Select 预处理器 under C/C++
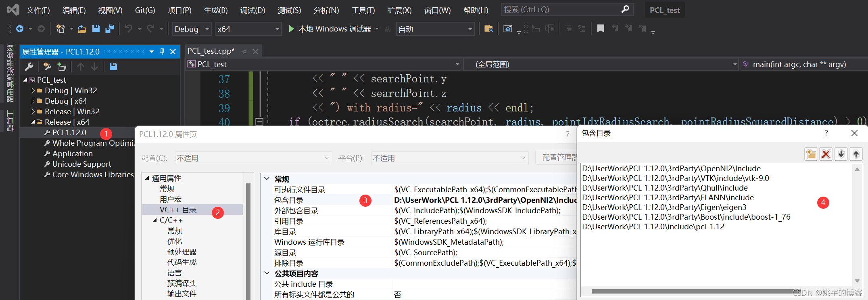 182,252
